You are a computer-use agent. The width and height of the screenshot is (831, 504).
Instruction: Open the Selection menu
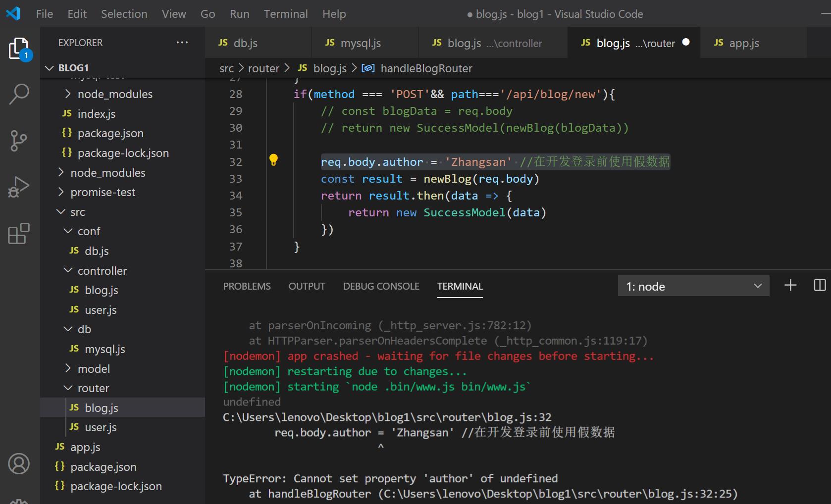coord(124,14)
